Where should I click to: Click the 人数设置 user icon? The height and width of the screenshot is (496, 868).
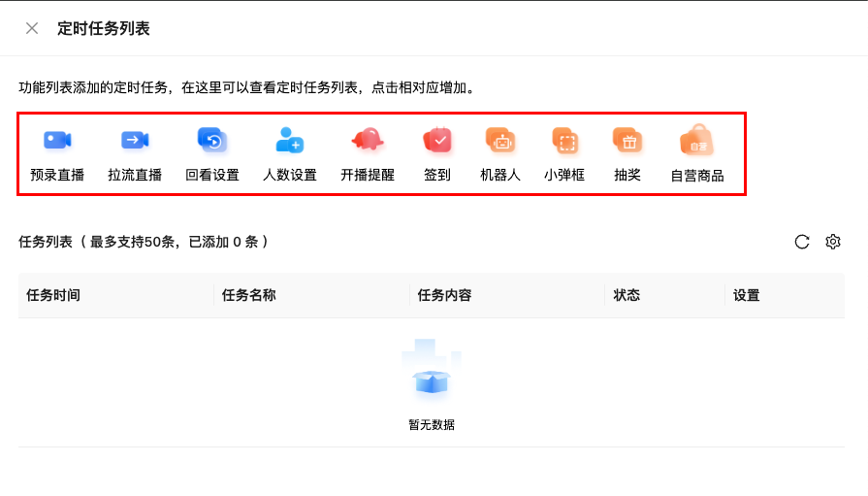[289, 141]
